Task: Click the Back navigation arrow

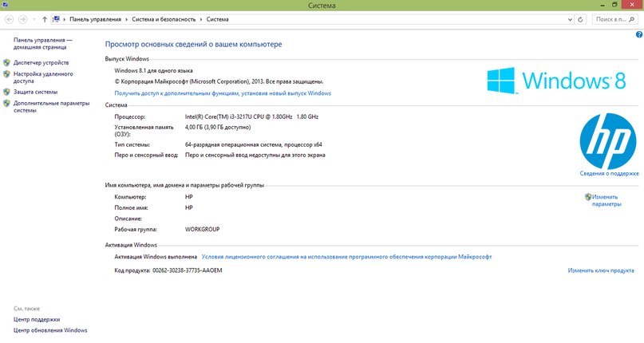Action: 9,19
